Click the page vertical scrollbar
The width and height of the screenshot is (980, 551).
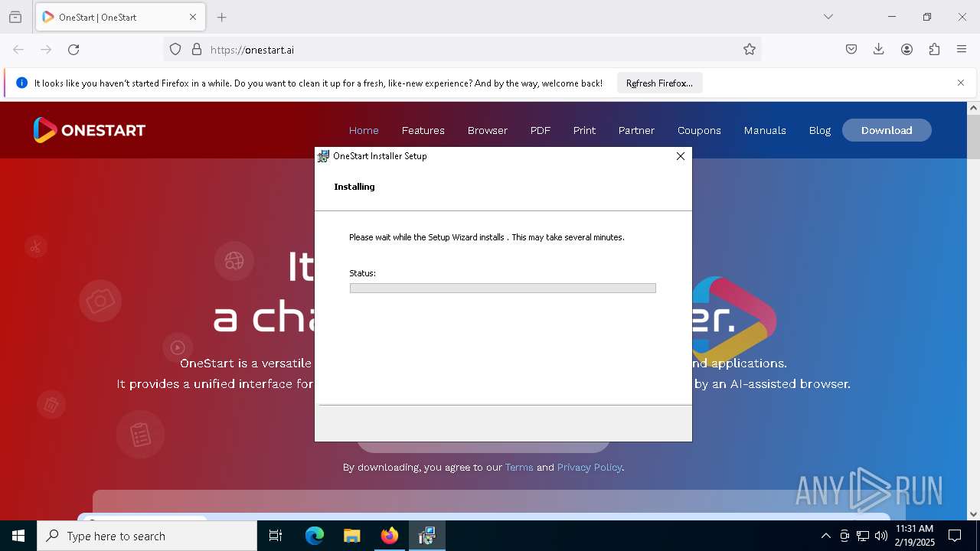[973, 137]
